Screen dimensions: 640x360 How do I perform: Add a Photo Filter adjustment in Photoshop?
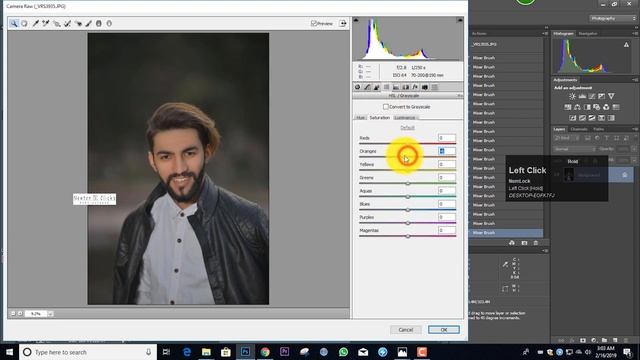596,107
